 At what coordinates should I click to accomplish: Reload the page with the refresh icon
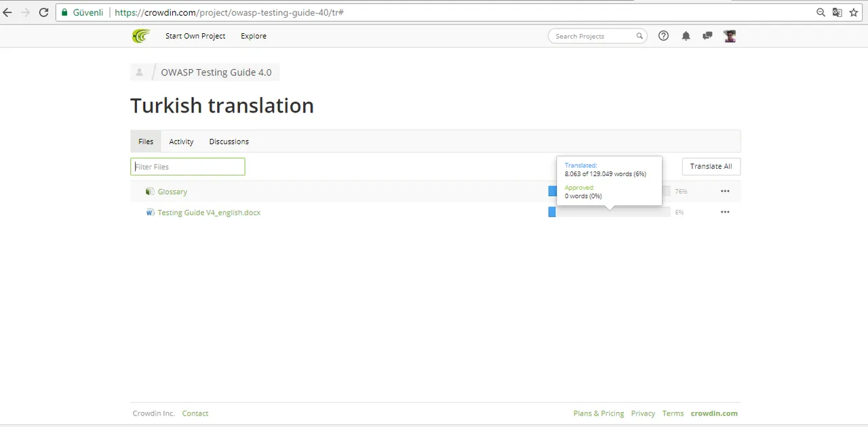point(43,12)
